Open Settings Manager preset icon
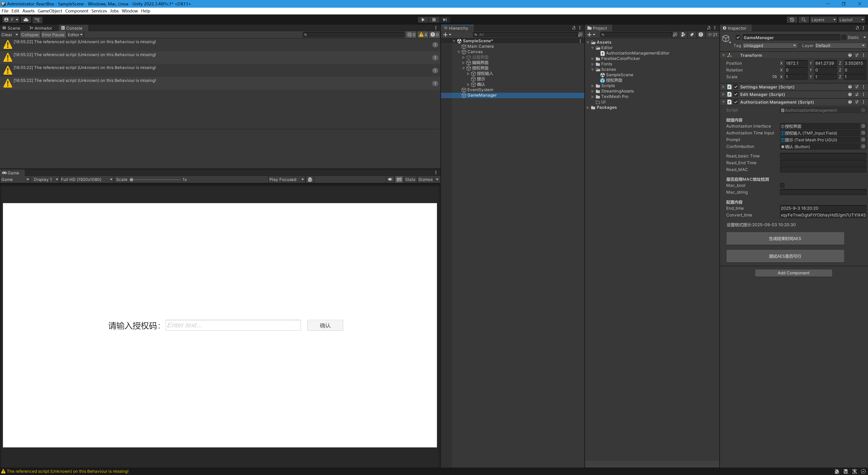Image resolution: width=868 pixels, height=475 pixels. pyautogui.click(x=856, y=87)
